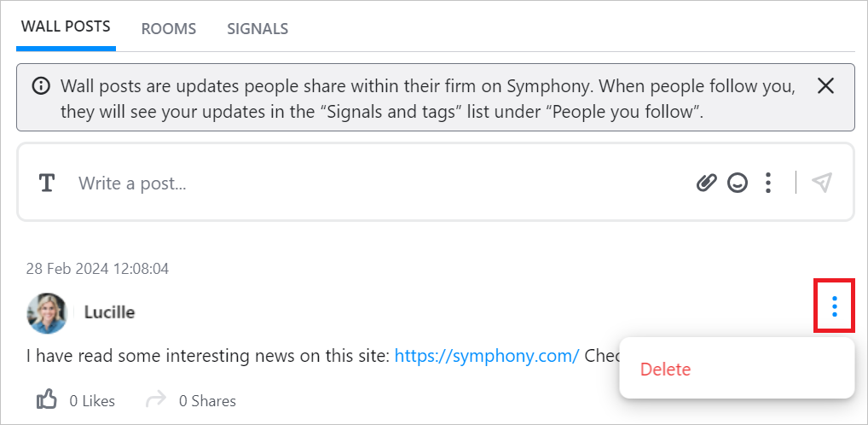Open Lucille's profile picture avatar

[47, 313]
